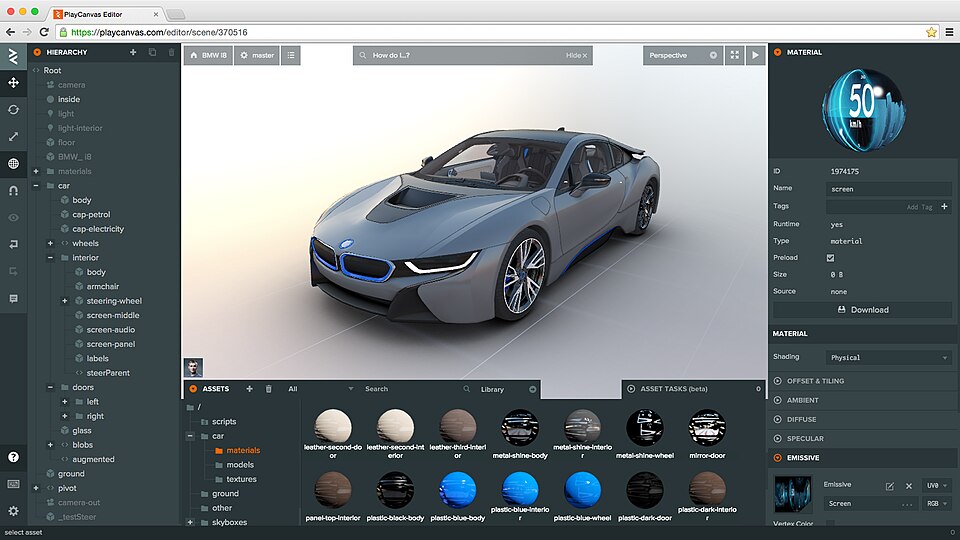Select the Rotate gizmo tool
Image resolution: width=960 pixels, height=540 pixels.
click(13, 109)
